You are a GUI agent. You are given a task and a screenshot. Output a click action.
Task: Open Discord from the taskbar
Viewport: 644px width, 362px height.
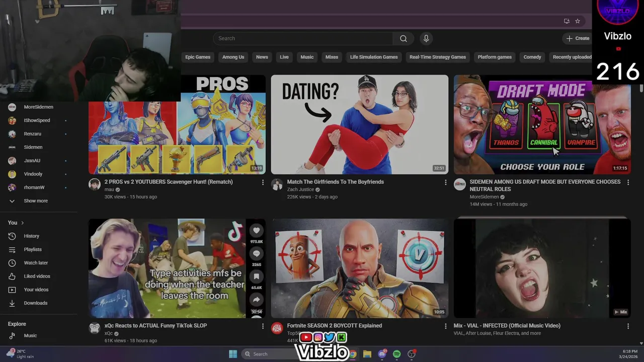(382, 354)
